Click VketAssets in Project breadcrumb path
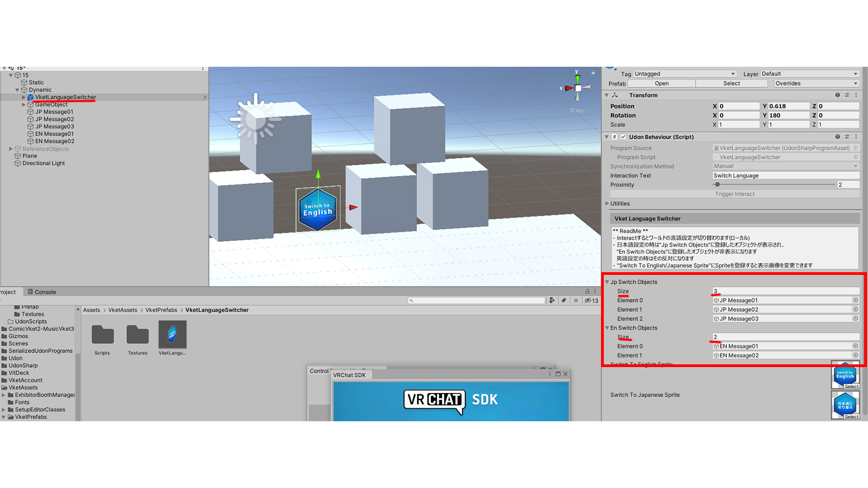This screenshot has width=868, height=488. coord(123,310)
